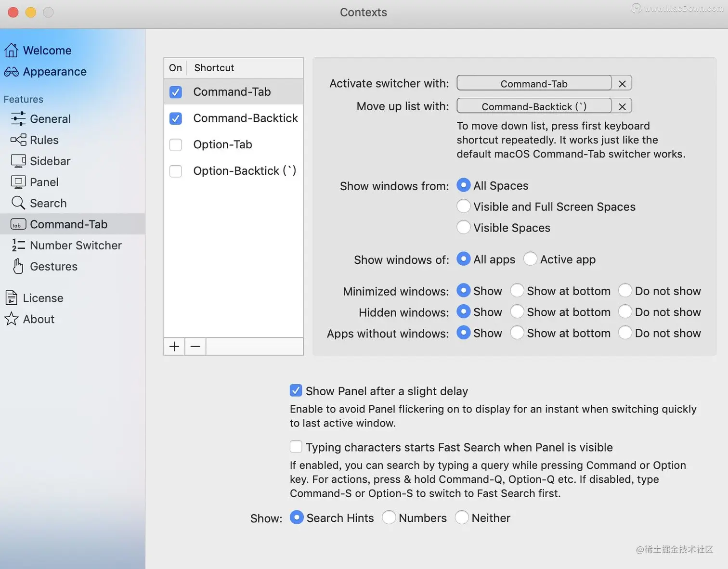Open the Rules settings page
Viewport: 728px width, 569px height.
point(44,140)
